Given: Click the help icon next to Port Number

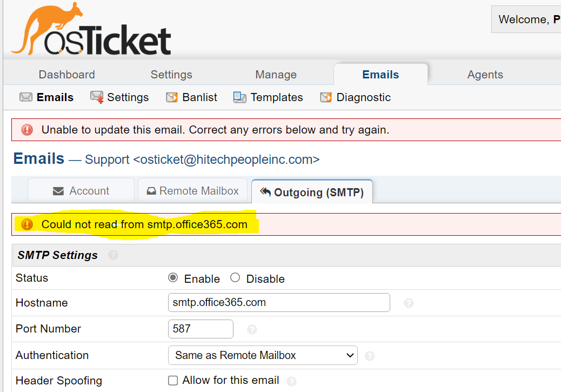Looking at the screenshot, I should click(x=252, y=329).
